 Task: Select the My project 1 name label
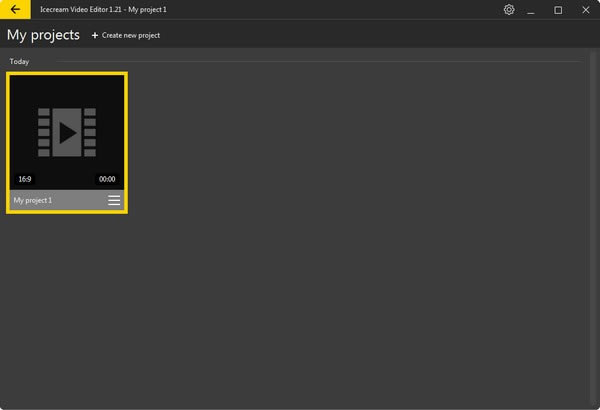pyautogui.click(x=33, y=201)
